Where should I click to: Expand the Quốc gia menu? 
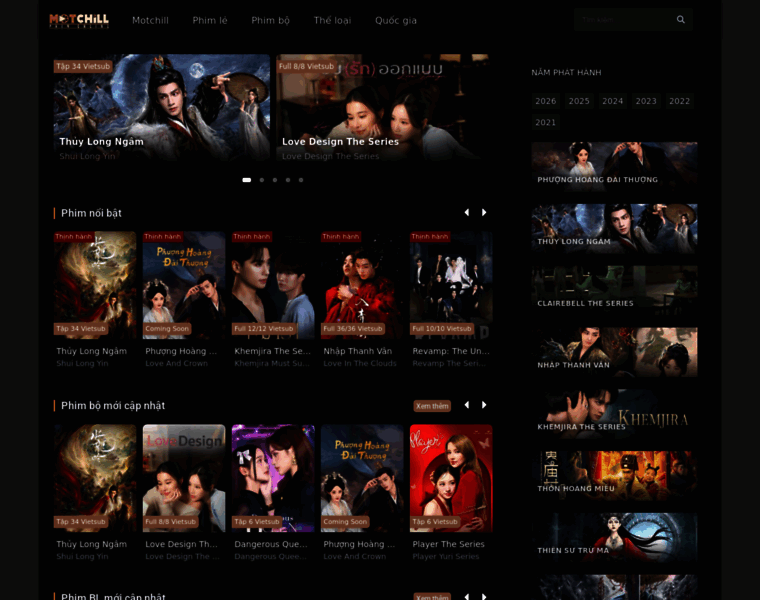click(x=396, y=20)
